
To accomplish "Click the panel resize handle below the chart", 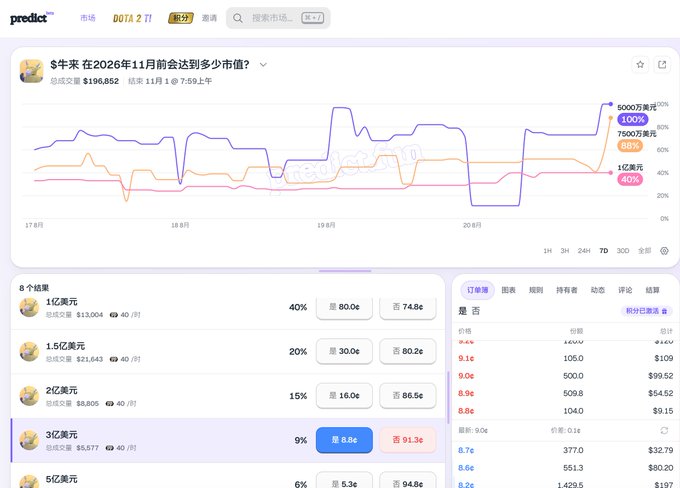I will coord(345,271).
